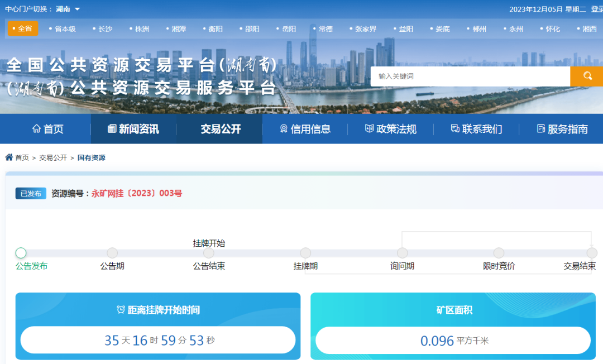
Task: Click inside the keyword search field
Action: coord(469,76)
